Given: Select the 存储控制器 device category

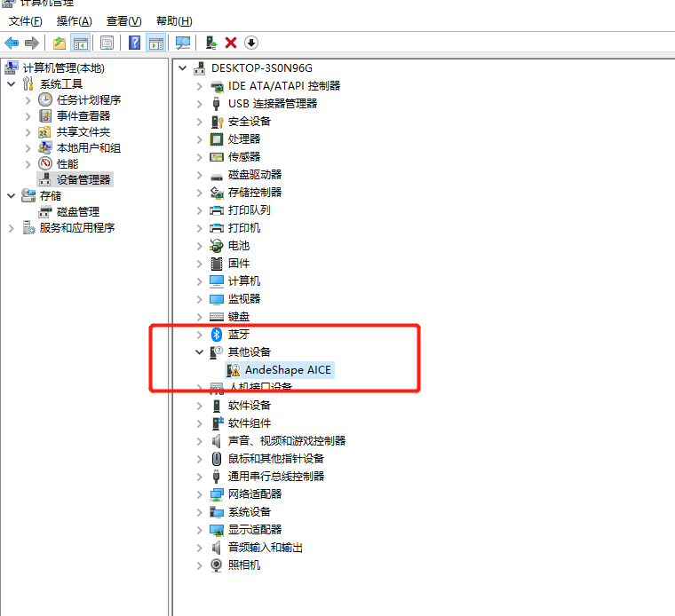Looking at the screenshot, I should (x=255, y=193).
